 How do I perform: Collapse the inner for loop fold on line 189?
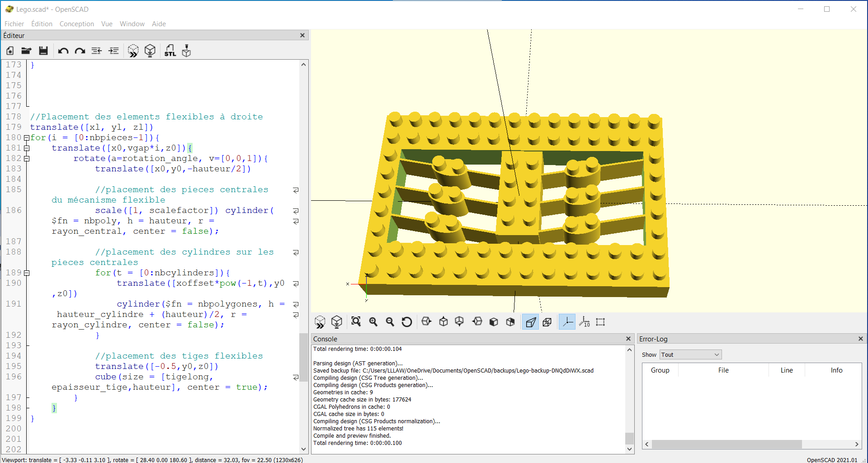pos(27,273)
